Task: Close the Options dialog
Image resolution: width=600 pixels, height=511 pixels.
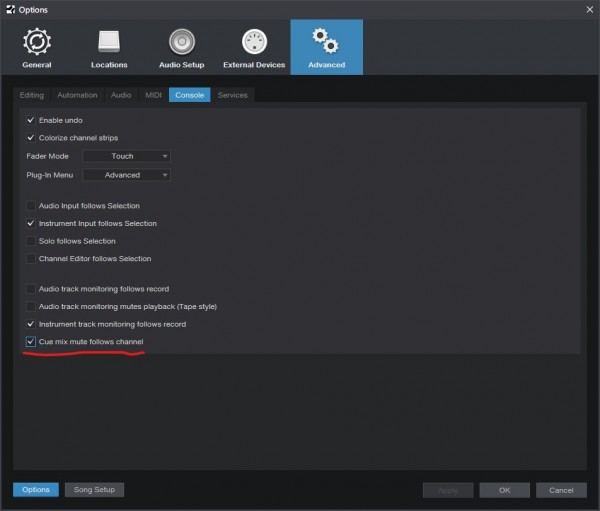Action: tap(590, 10)
